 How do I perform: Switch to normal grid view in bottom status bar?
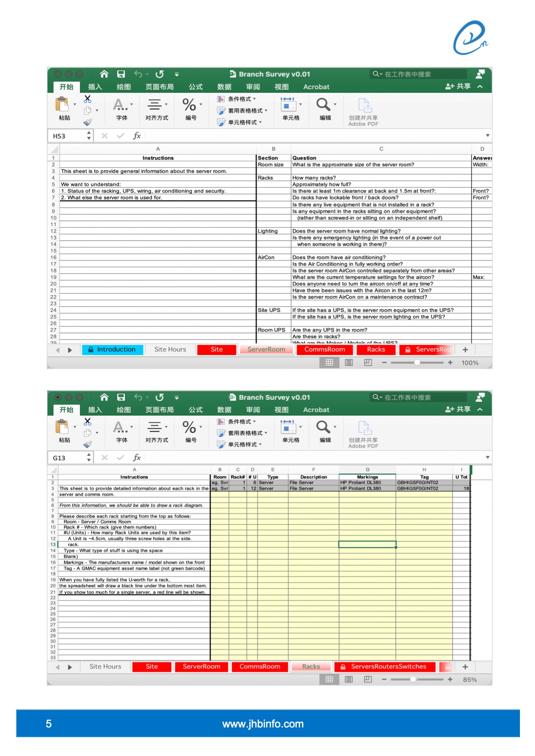329,679
